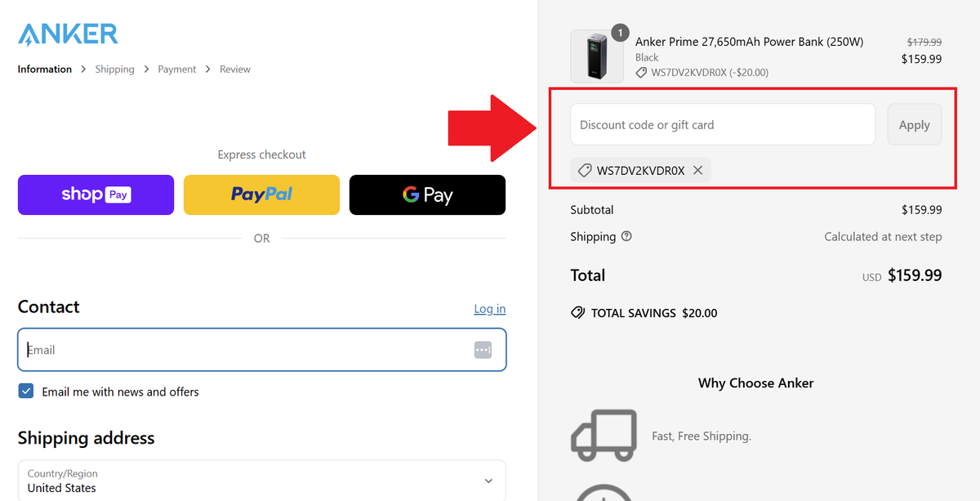Pay with Shop Pay
Screen dimensions: 980x501
click(x=96, y=195)
